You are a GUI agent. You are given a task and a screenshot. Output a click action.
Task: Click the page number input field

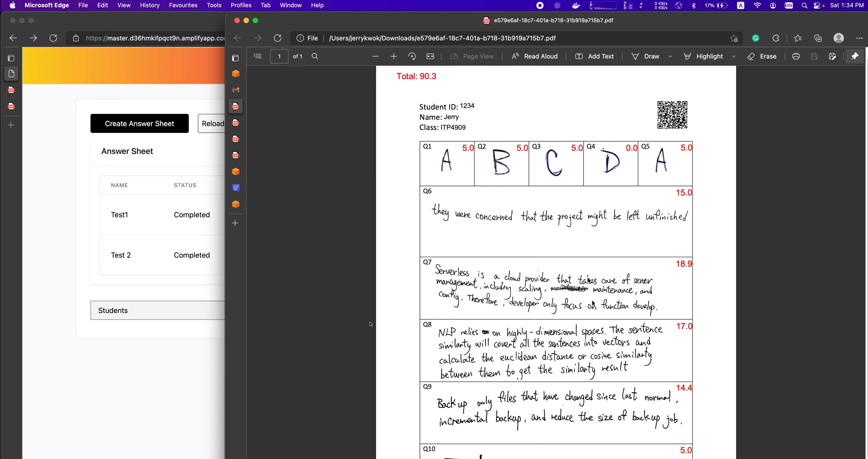click(279, 56)
